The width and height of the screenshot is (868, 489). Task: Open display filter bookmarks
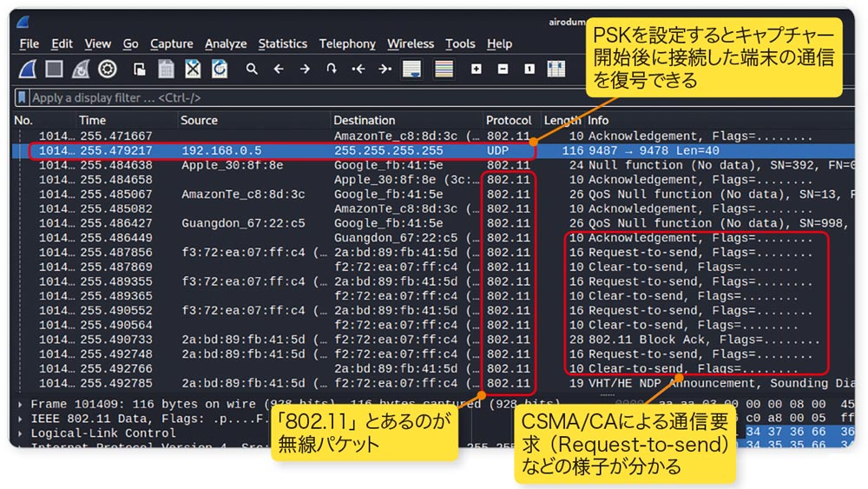(x=22, y=97)
